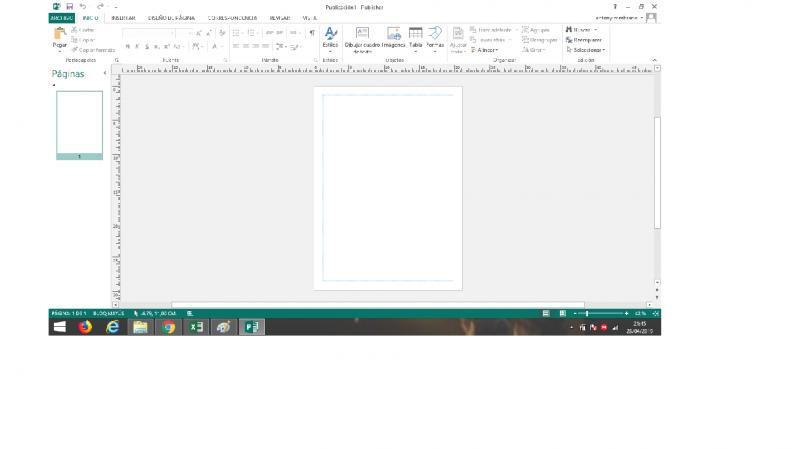Click the fit whole page icon
Image resolution: width=800 pixels, height=449 pixels.
click(x=656, y=313)
